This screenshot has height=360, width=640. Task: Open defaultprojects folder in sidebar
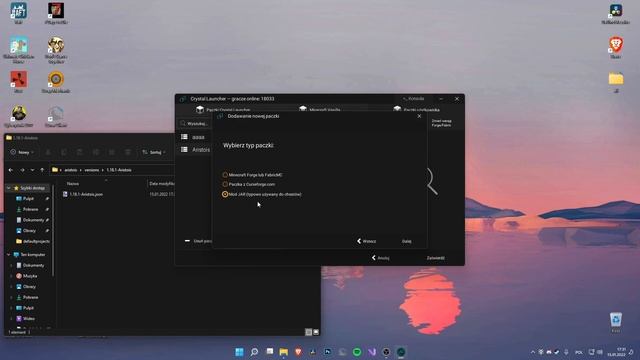(x=33, y=241)
